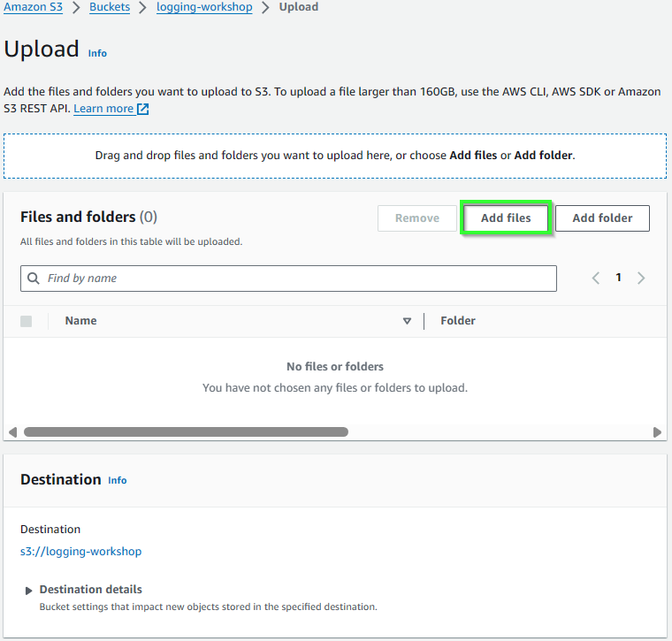Open the Amazon S3 breadcrumb link
672x641 pixels.
click(x=33, y=7)
